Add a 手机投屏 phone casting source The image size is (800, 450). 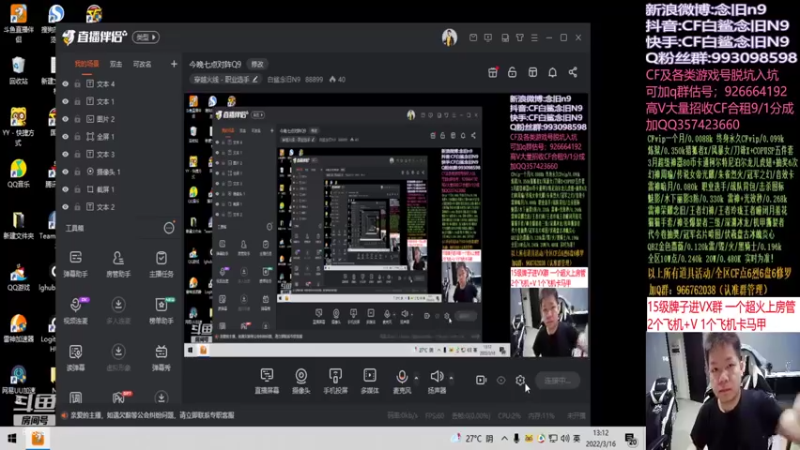(335, 381)
